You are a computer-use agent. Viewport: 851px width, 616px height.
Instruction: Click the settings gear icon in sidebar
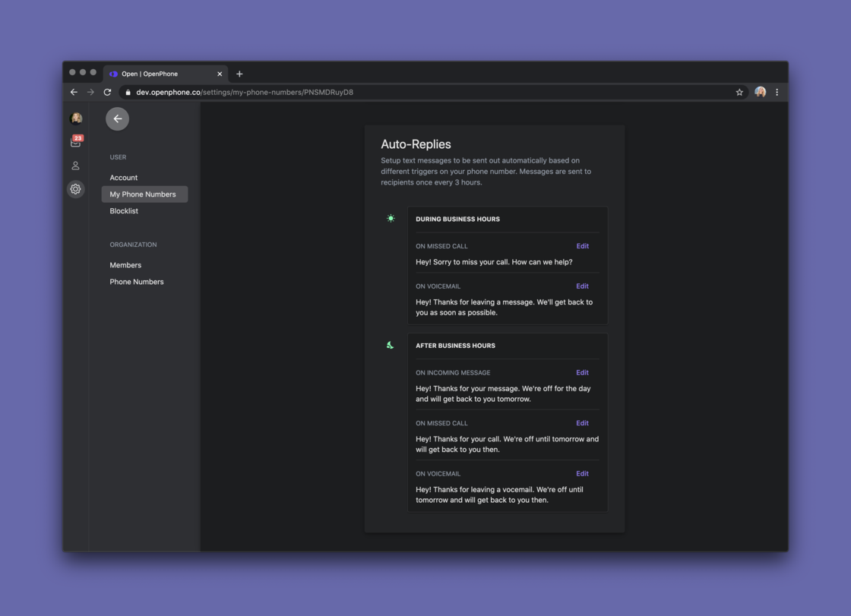coord(75,189)
